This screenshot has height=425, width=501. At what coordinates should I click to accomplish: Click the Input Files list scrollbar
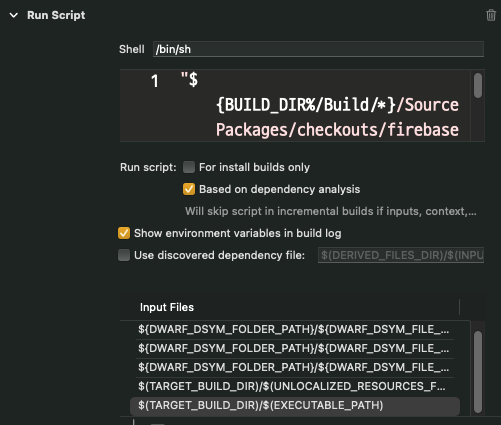[478, 372]
